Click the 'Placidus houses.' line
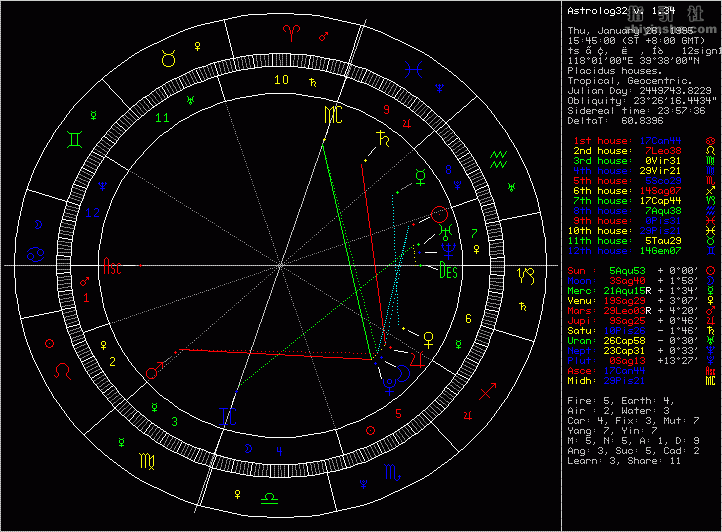722x532 pixels. pyautogui.click(x=615, y=71)
